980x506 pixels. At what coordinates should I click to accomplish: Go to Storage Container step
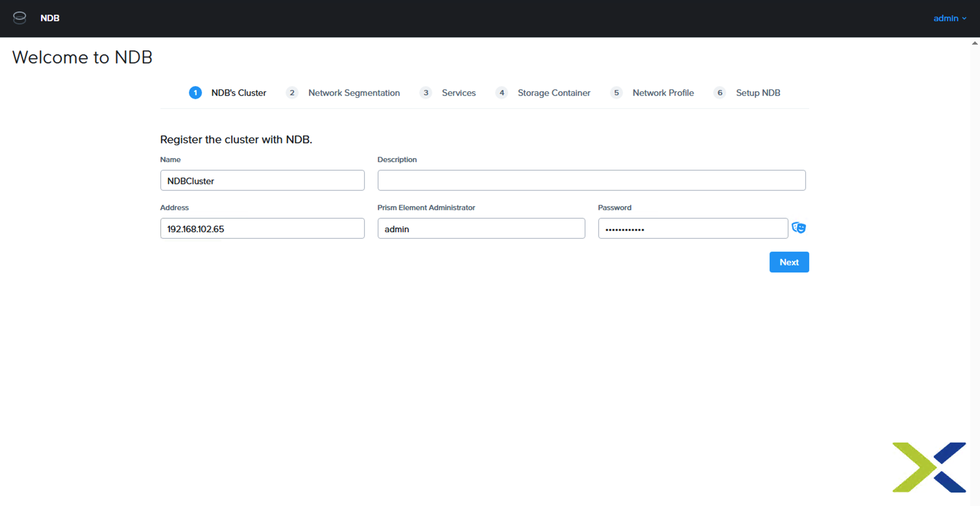(554, 93)
